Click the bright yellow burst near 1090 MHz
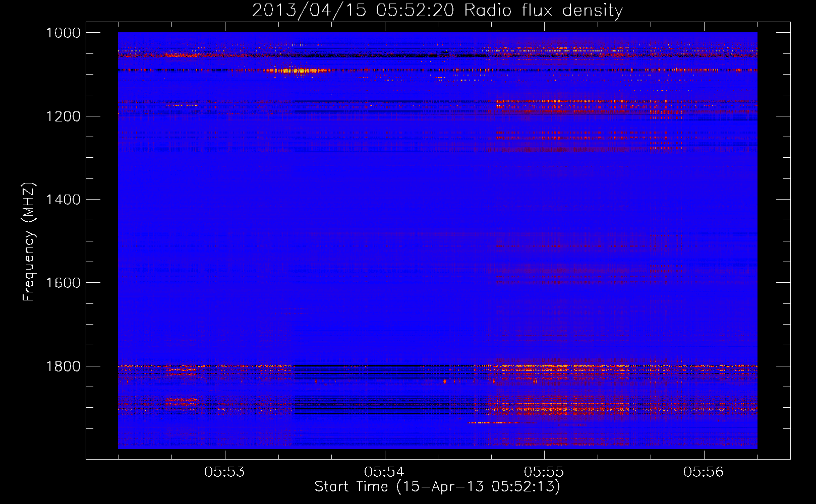This screenshot has width=816, height=504. [x=298, y=71]
